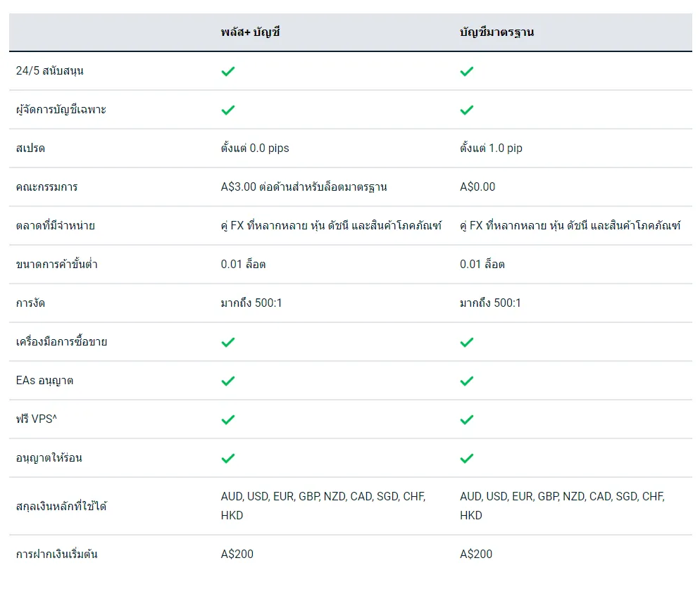Click the ฟรี VPS^ row label
Viewport: 700px width, 589px height.
point(36,419)
